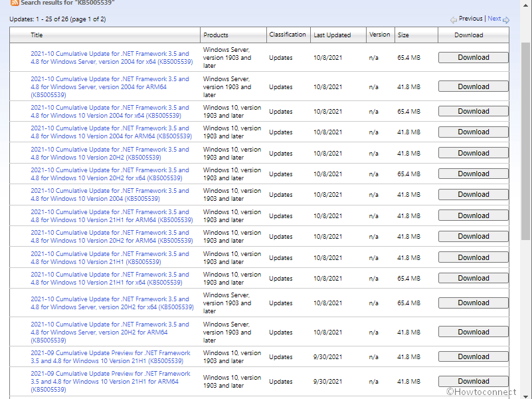532x399 pixels.
Task: Open the Windows 10 21H1 ARM64 2021-10 update link
Action: (110, 216)
